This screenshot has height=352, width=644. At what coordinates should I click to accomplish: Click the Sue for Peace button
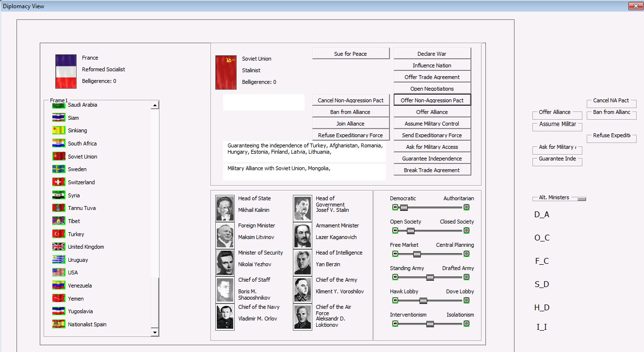coord(351,54)
